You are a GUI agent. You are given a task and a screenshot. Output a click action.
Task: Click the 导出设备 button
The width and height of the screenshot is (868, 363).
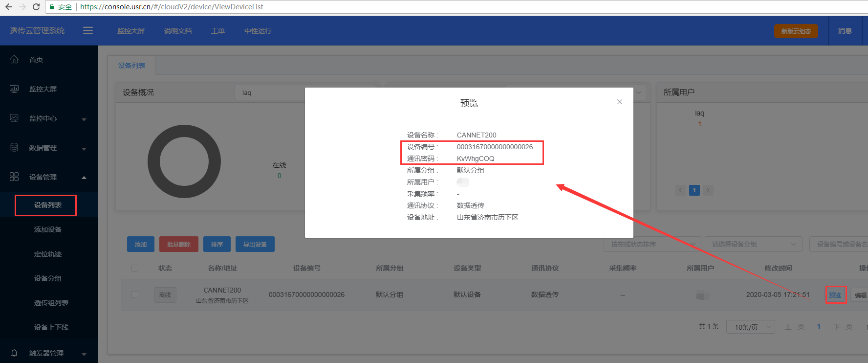coord(255,244)
